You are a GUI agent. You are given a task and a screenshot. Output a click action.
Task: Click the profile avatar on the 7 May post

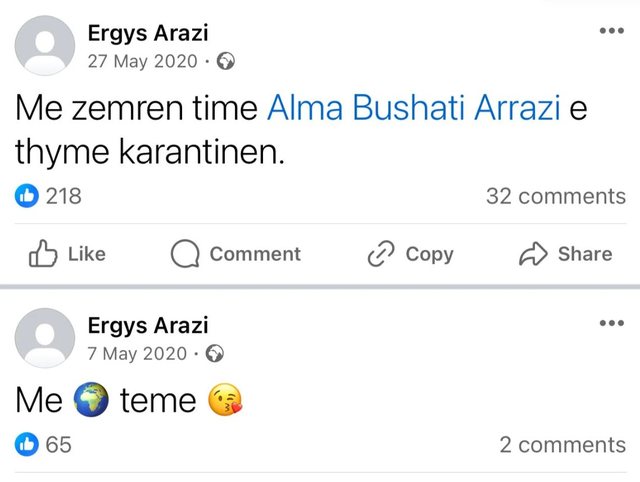[x=46, y=338]
